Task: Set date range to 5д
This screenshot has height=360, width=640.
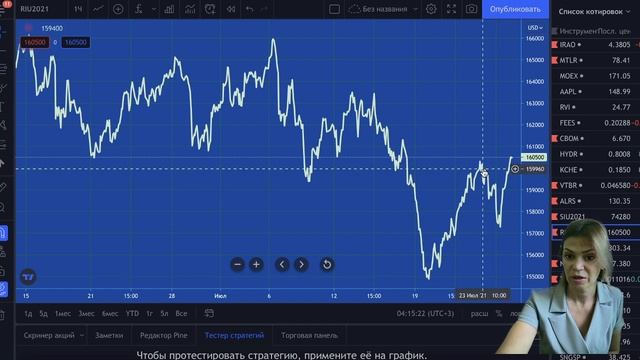Action: point(43,313)
